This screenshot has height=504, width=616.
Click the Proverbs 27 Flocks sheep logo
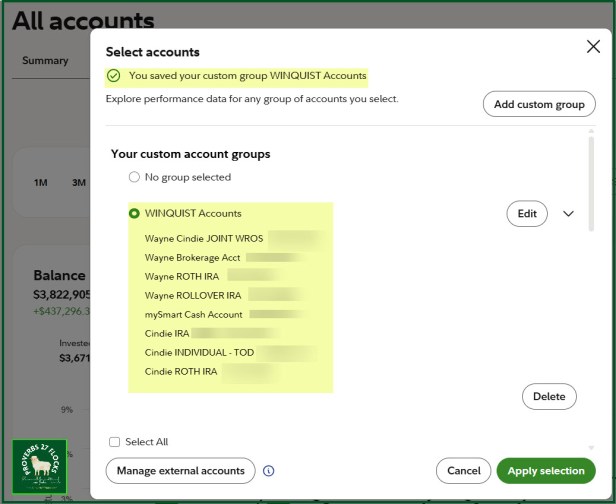[40, 466]
